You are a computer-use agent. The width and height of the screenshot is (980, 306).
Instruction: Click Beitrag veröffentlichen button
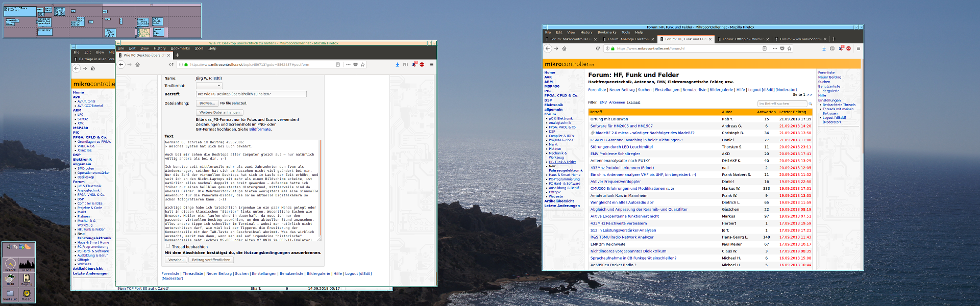pos(211,260)
